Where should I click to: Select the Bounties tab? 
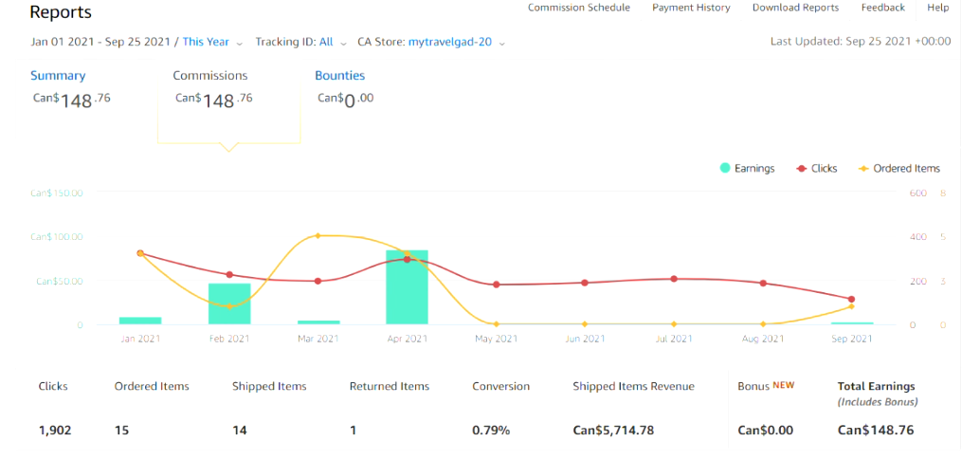point(340,76)
